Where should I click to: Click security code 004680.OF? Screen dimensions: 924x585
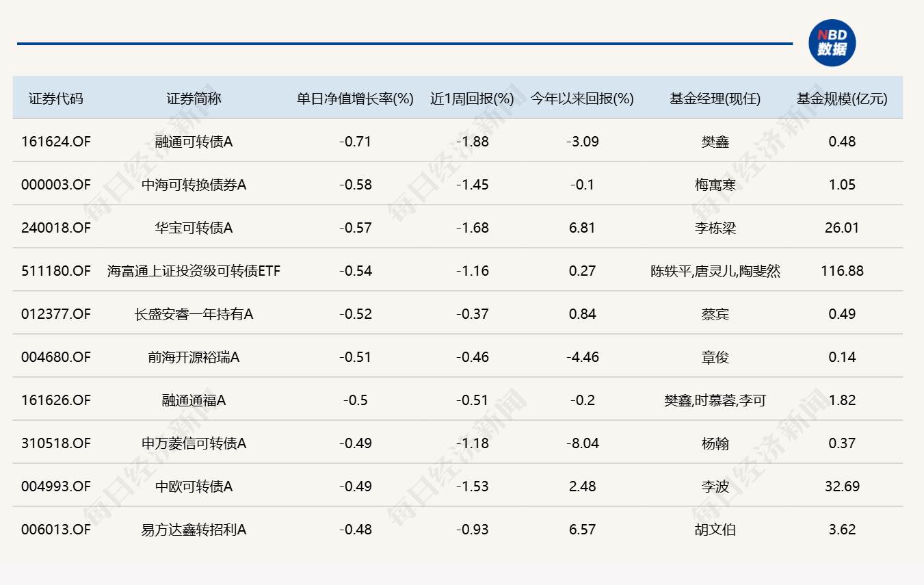click(x=56, y=357)
